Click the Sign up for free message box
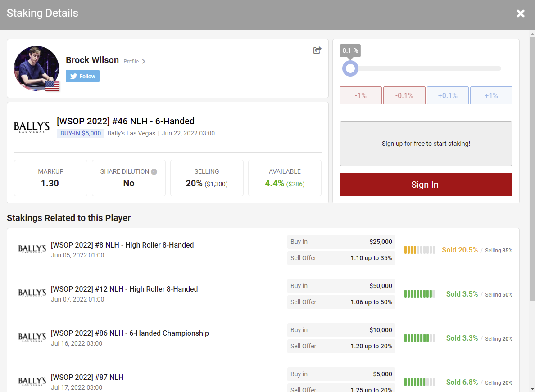The width and height of the screenshot is (535, 392). click(x=426, y=144)
